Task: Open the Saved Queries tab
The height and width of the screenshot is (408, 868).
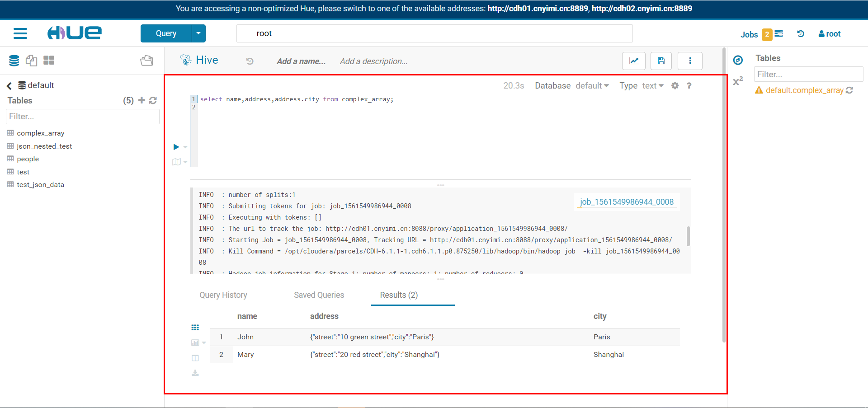Action: (319, 295)
